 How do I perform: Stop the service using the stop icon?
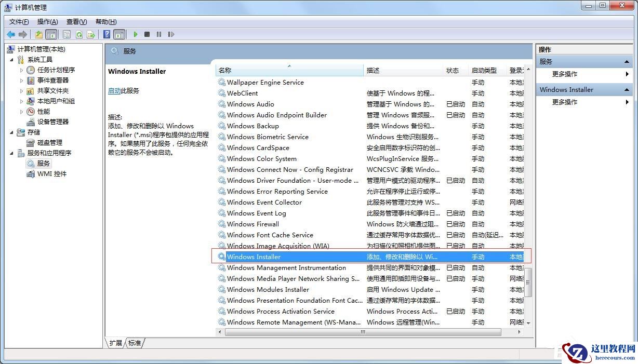coord(147,34)
